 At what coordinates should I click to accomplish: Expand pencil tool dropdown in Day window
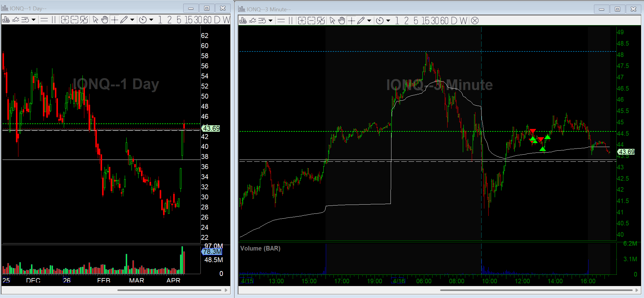(x=132, y=20)
